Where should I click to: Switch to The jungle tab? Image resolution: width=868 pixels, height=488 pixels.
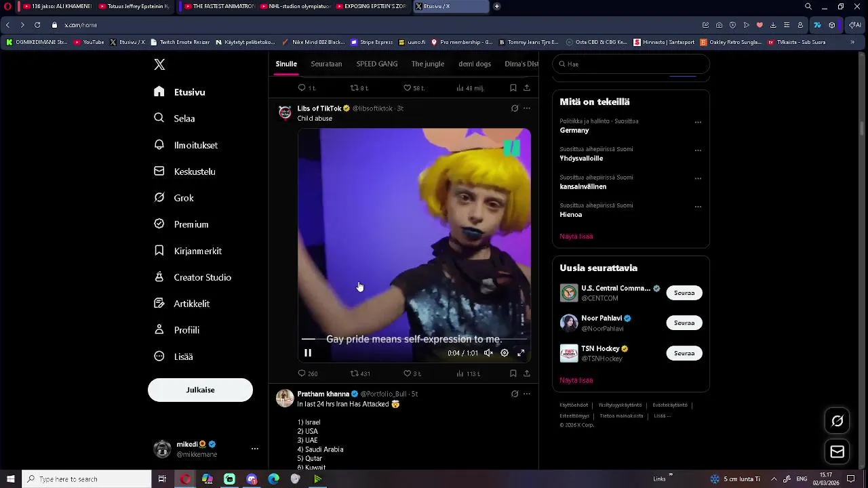[428, 64]
